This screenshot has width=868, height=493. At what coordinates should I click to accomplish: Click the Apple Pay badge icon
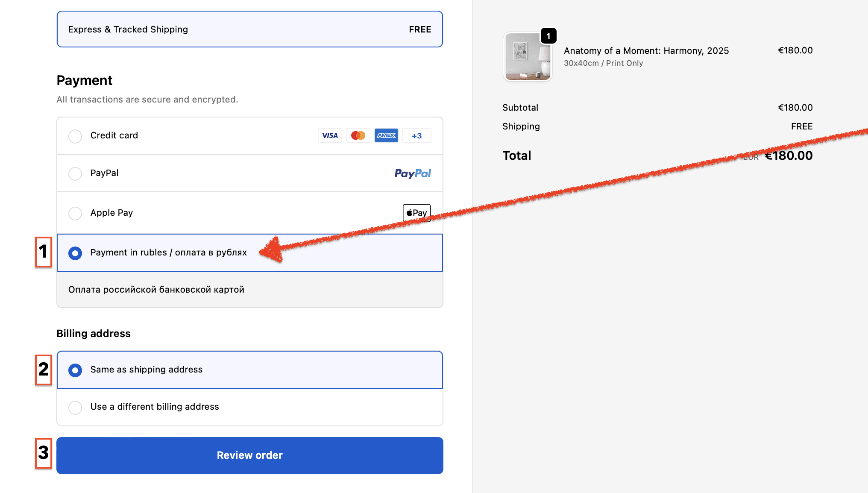click(416, 213)
